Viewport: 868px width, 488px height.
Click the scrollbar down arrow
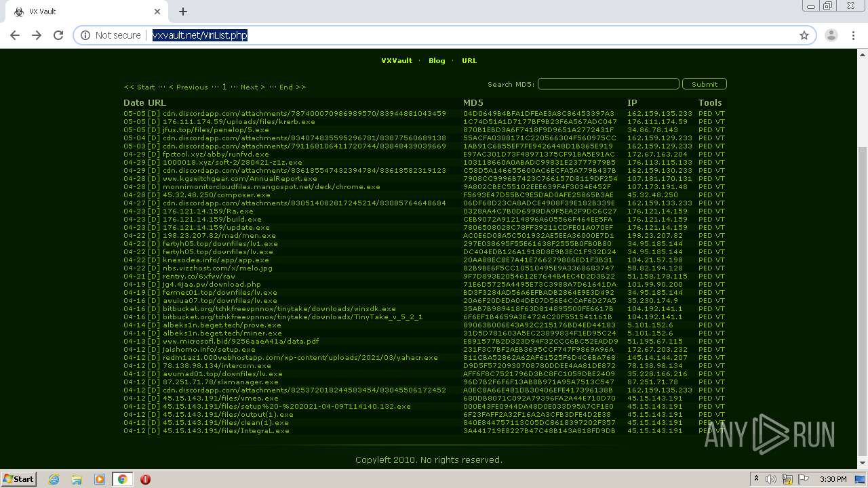pyautogui.click(x=863, y=464)
